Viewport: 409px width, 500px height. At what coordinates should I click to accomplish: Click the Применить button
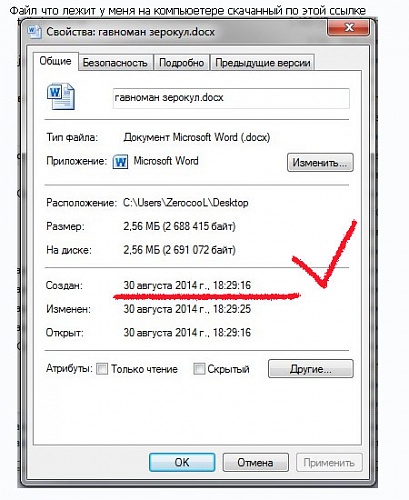[x=329, y=462]
